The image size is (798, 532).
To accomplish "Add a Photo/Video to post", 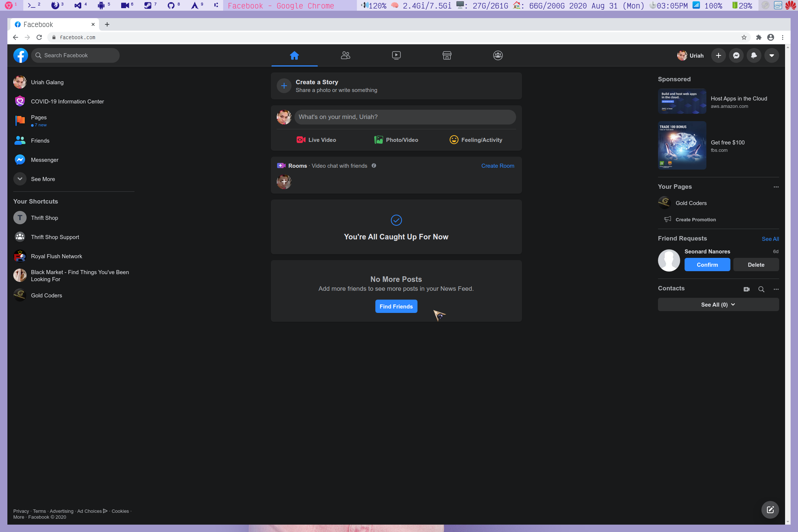I will click(396, 140).
